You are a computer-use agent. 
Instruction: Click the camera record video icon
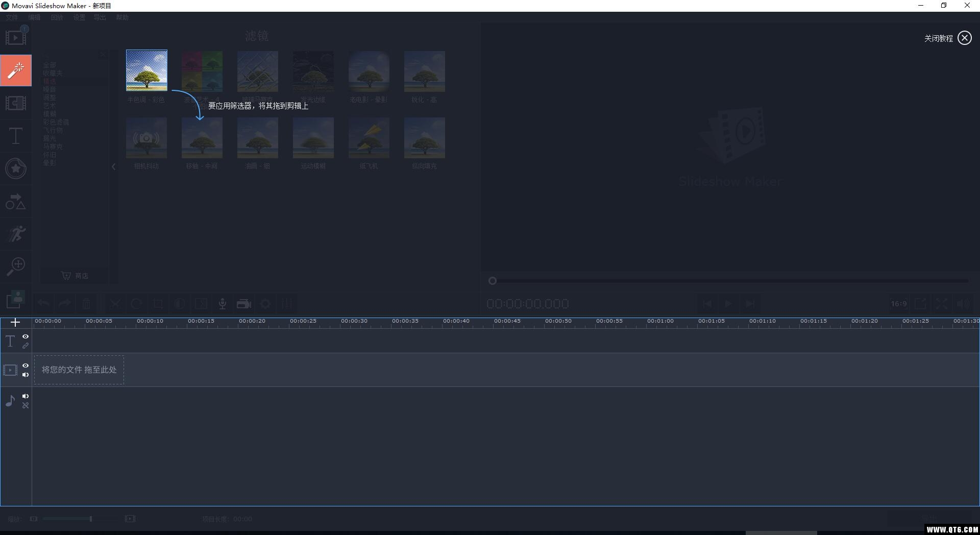[x=244, y=304]
